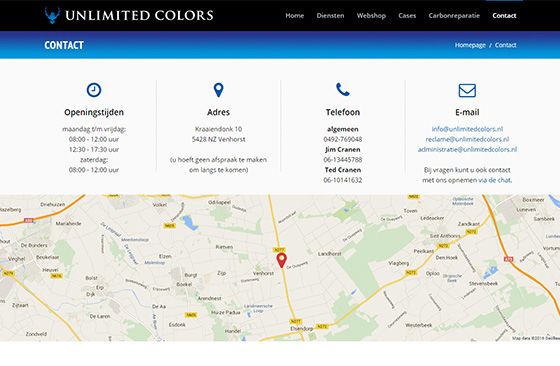
Task: Select the red map marker pin
Action: (281, 260)
